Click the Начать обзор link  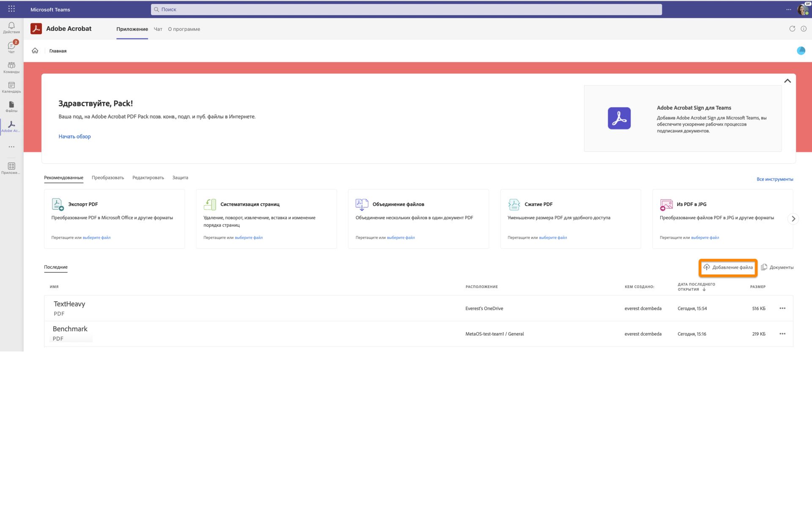pyautogui.click(x=74, y=136)
